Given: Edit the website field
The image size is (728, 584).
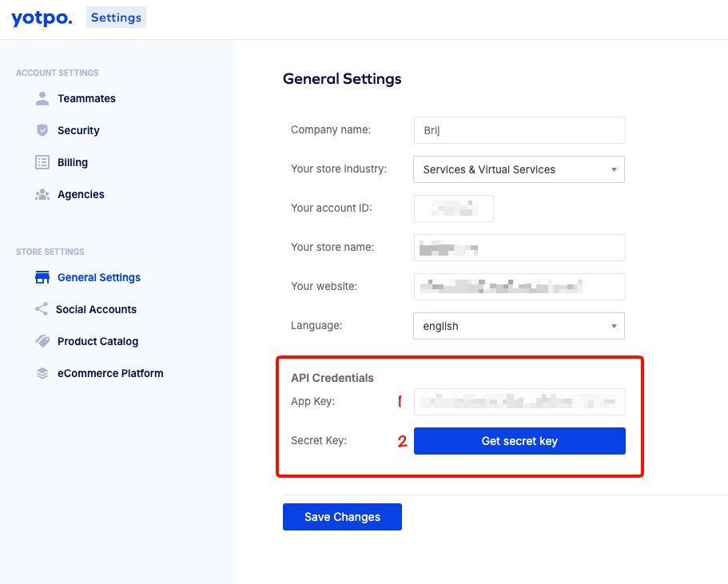Looking at the screenshot, I should [519, 287].
